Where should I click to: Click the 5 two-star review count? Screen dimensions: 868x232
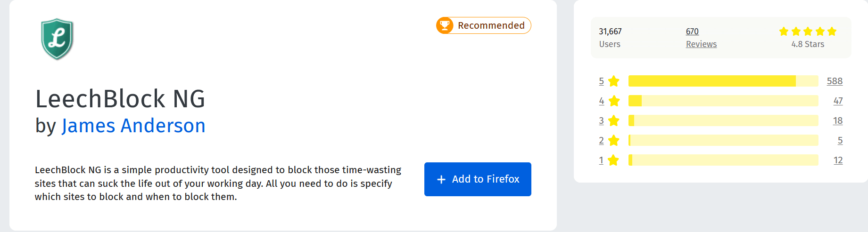click(x=840, y=140)
